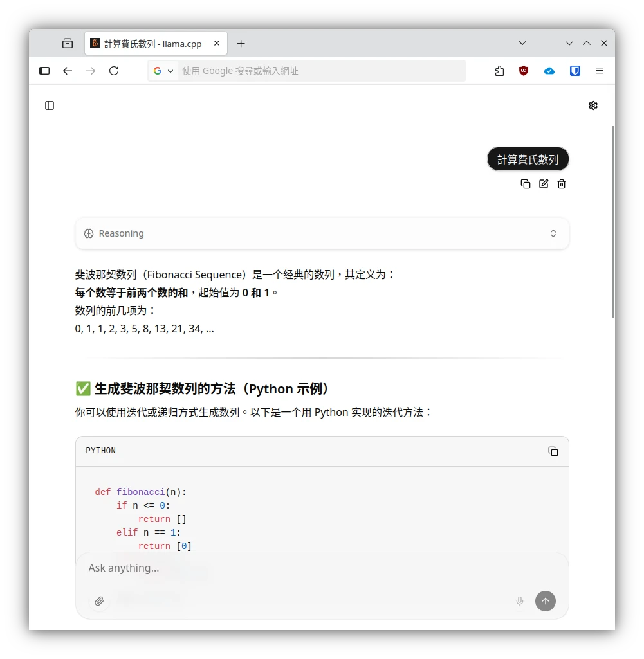Open the browser extensions puzzle icon
The image size is (644, 659).
coord(499,71)
